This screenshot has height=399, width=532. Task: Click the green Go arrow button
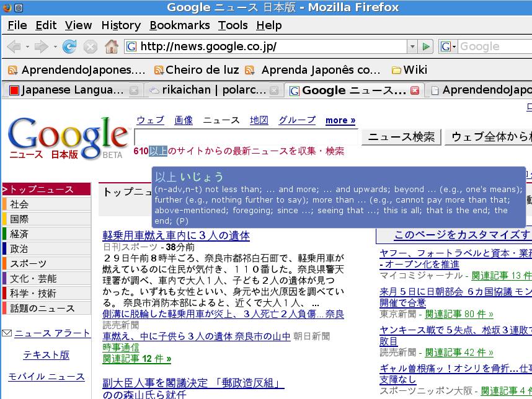point(426,46)
